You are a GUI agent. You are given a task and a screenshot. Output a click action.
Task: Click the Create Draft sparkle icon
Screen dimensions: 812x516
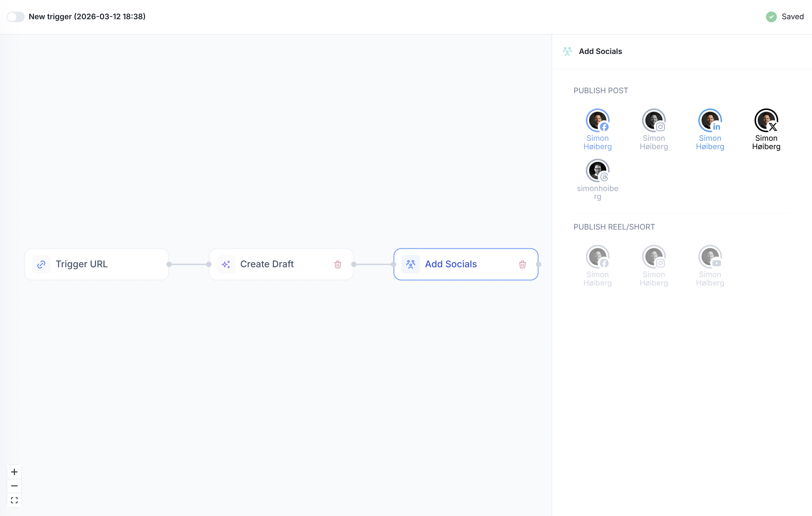pos(226,264)
